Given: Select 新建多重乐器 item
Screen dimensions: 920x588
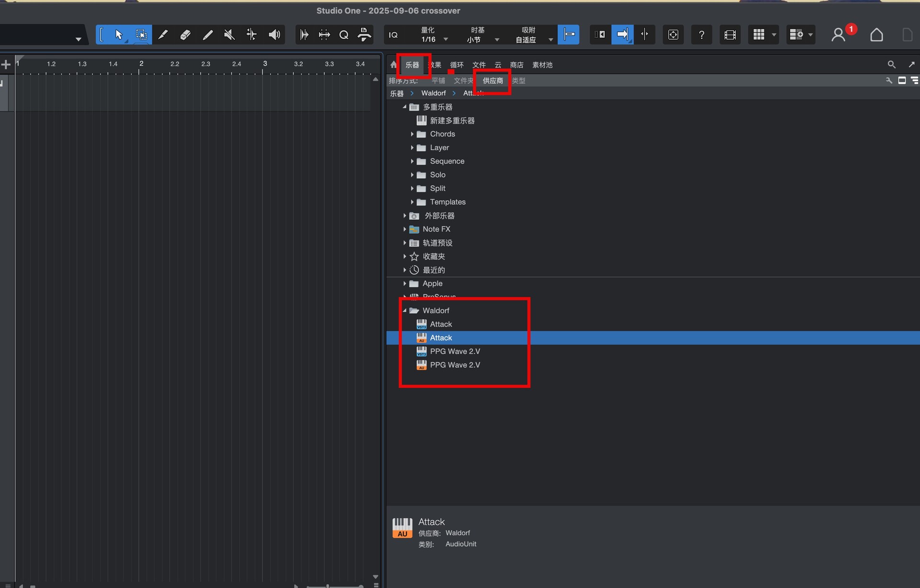Looking at the screenshot, I should pos(452,121).
